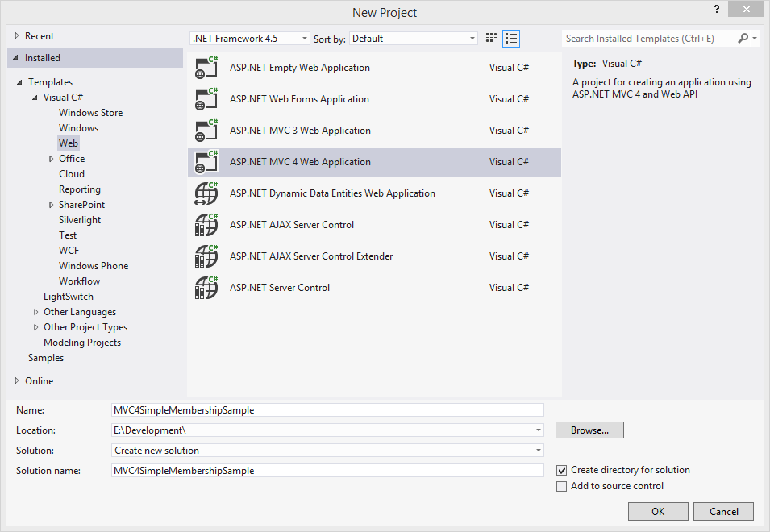Select Silverlight in the templates tree

tap(80, 220)
